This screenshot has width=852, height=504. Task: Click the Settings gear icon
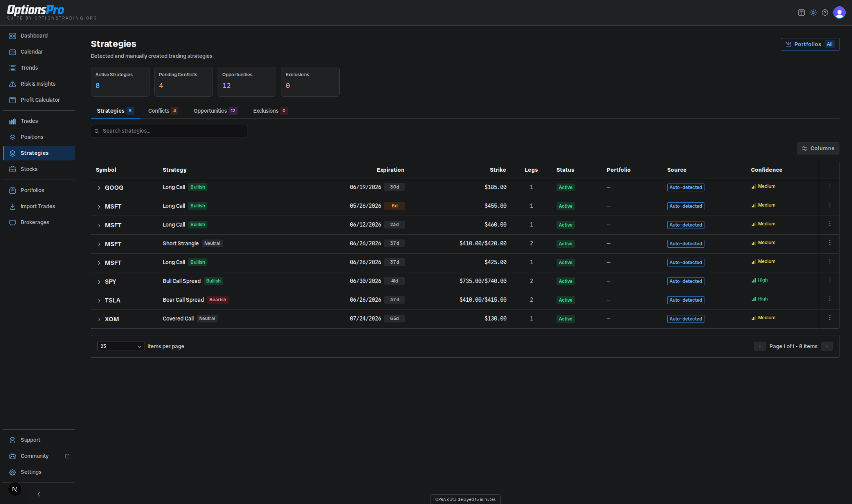(x=13, y=472)
